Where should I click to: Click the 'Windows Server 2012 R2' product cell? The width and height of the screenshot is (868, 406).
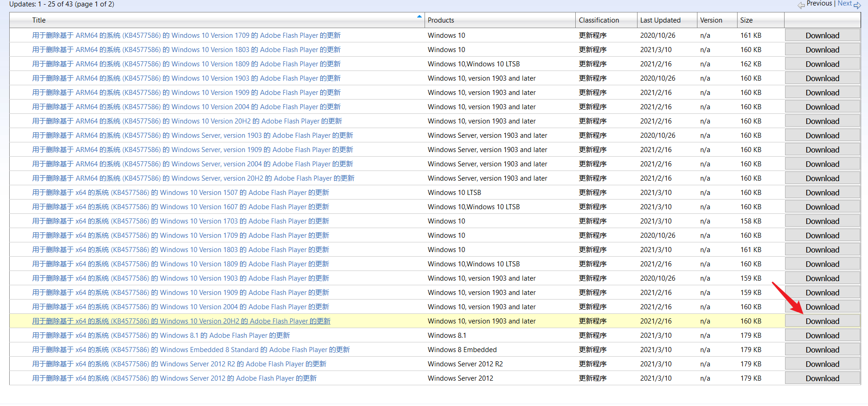pyautogui.click(x=465, y=364)
